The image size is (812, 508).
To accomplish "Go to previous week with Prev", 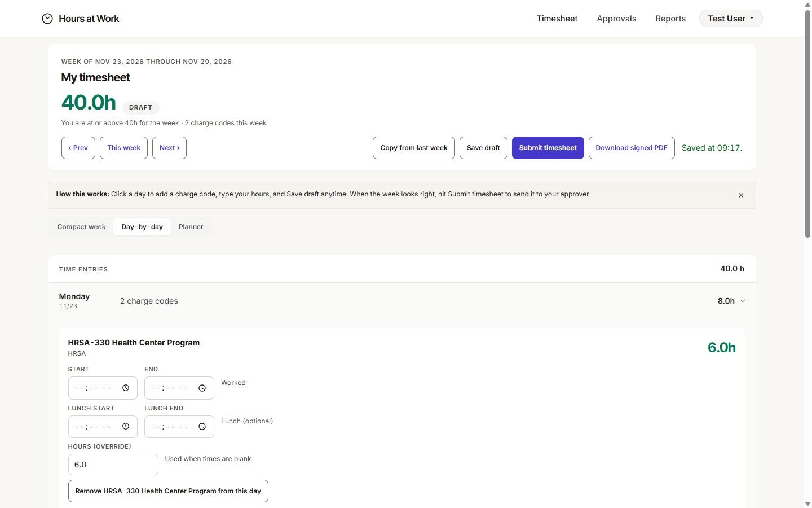I will pyautogui.click(x=78, y=148).
